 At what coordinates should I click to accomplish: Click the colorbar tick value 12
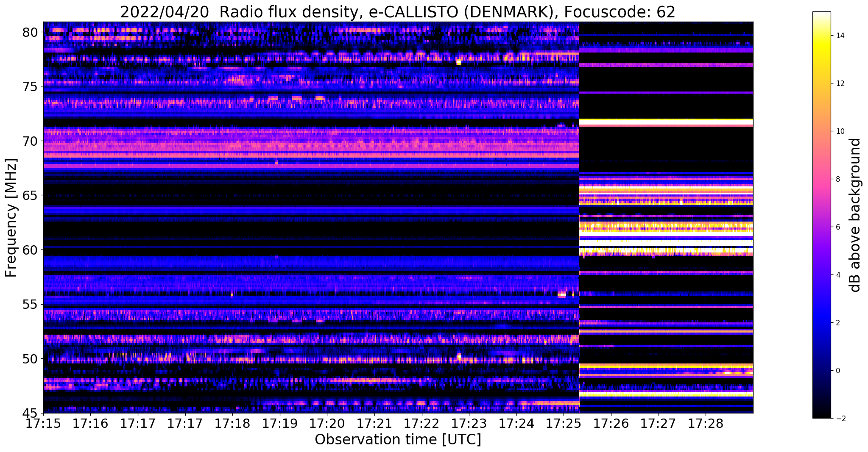click(x=839, y=83)
